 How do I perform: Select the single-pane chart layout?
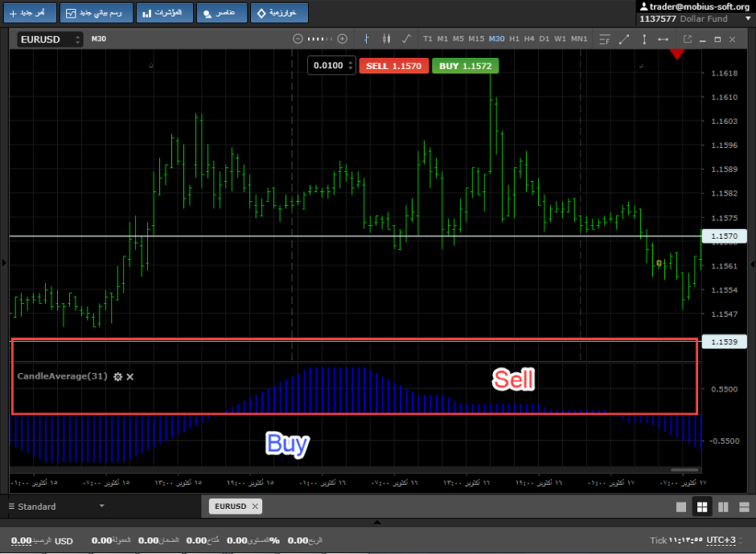pyautogui.click(x=681, y=507)
